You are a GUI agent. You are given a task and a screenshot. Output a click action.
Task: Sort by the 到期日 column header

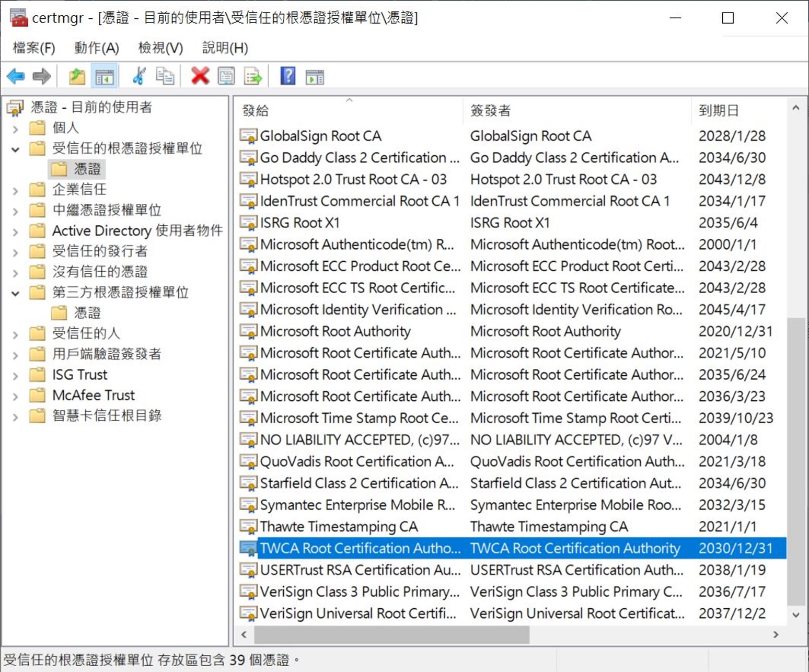[738, 110]
